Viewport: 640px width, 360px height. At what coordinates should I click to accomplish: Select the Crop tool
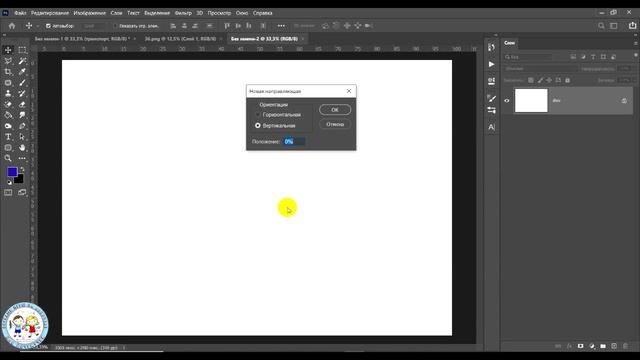[8, 72]
